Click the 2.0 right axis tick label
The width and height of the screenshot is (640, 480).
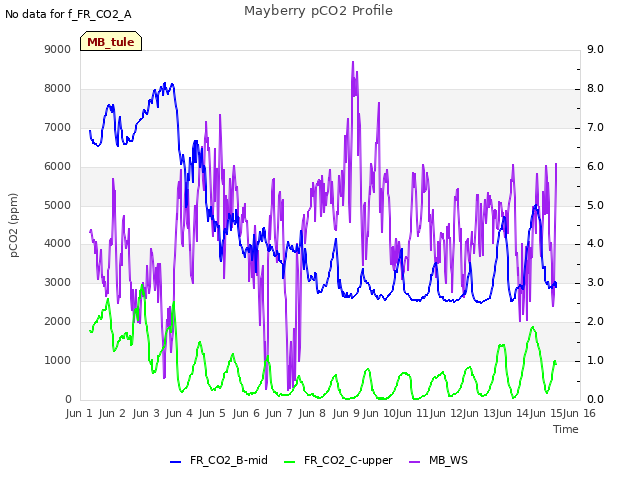pos(596,322)
